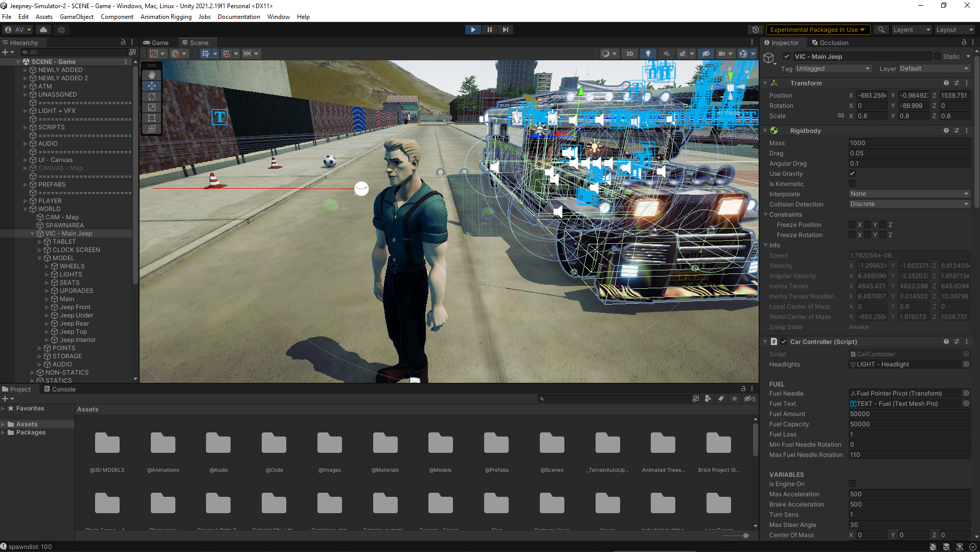Open the GameObject menu

coord(76,17)
